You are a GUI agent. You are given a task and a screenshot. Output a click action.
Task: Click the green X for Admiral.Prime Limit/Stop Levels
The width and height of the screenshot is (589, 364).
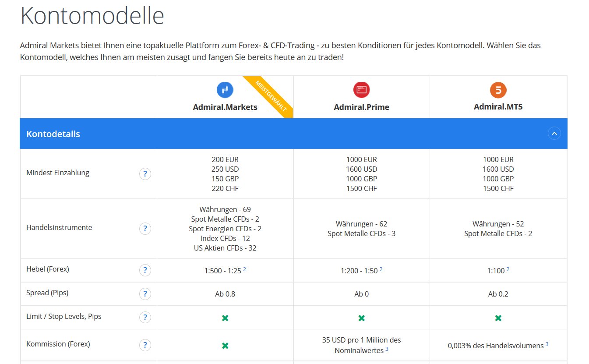(362, 318)
